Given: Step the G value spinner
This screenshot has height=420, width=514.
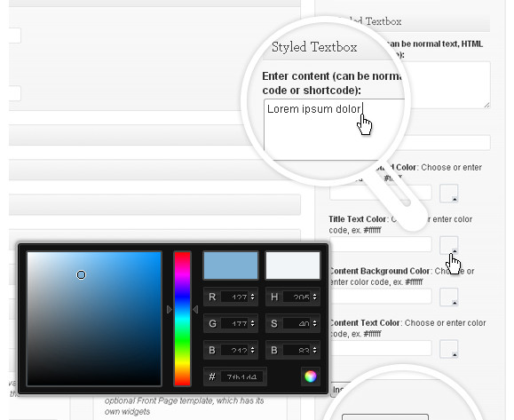Looking at the screenshot, I should [252, 323].
